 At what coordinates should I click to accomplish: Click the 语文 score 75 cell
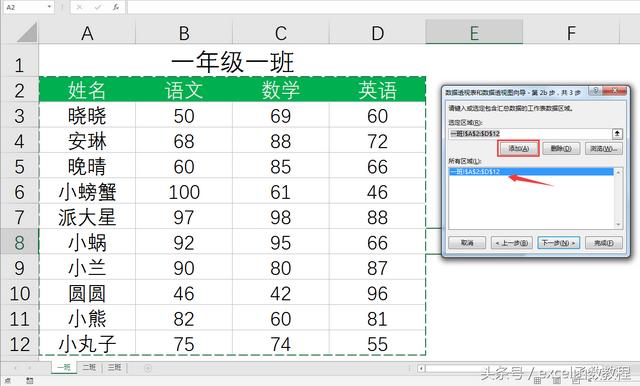184,344
